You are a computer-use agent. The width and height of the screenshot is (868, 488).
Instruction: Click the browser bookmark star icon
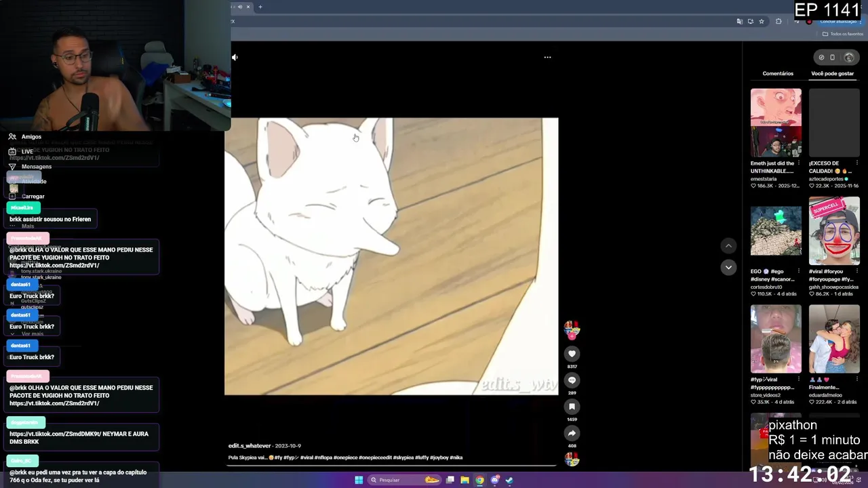coord(762,22)
